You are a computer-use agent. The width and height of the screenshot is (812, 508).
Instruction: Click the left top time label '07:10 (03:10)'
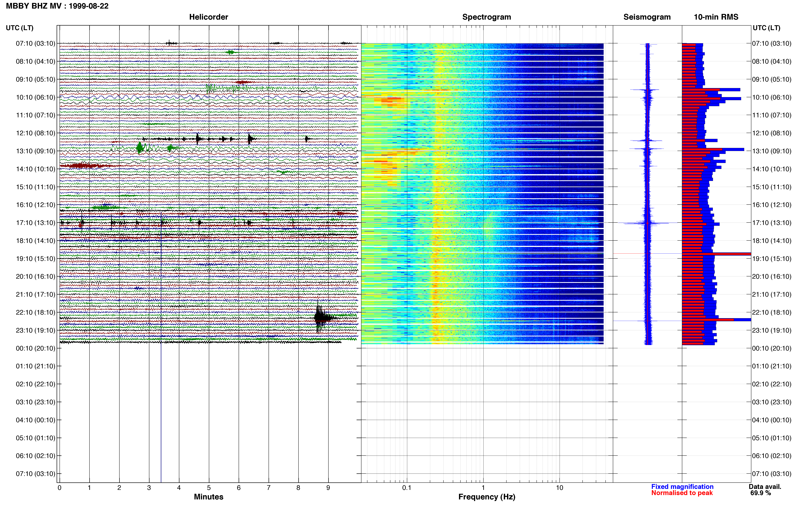pos(36,43)
